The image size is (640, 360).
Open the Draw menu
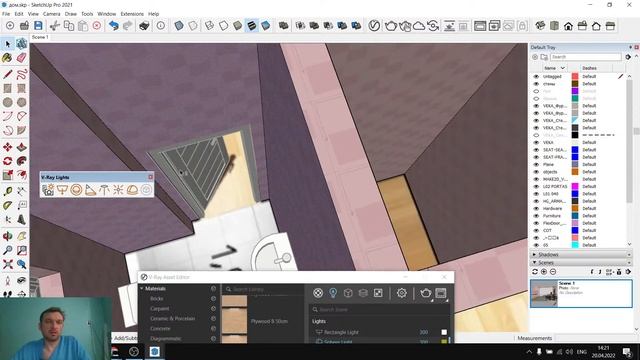click(71, 14)
